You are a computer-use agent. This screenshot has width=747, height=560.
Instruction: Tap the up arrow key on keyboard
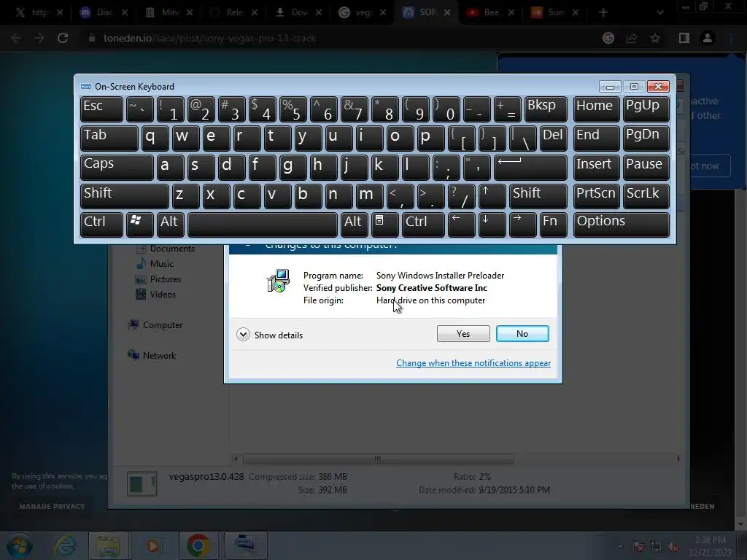(492, 196)
